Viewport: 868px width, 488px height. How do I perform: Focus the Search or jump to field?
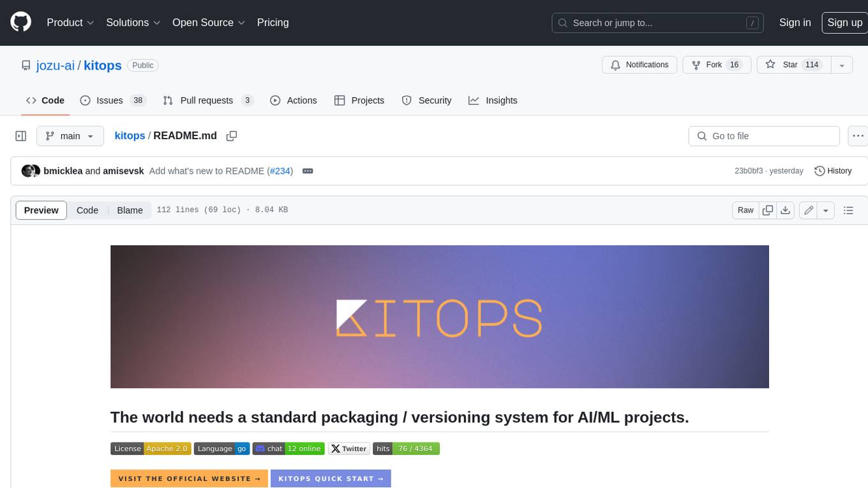pyautogui.click(x=658, y=22)
